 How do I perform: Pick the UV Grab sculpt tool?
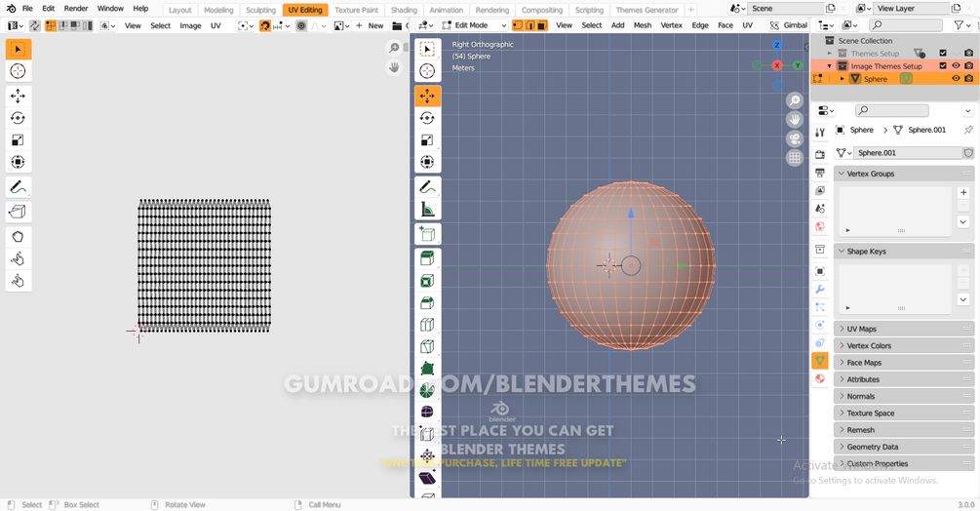pos(19,237)
